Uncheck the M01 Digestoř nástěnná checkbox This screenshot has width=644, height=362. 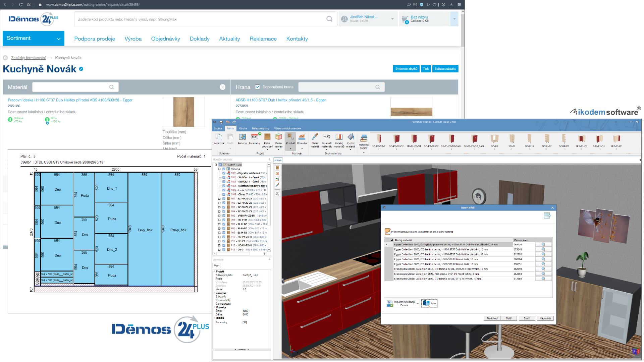(224, 173)
